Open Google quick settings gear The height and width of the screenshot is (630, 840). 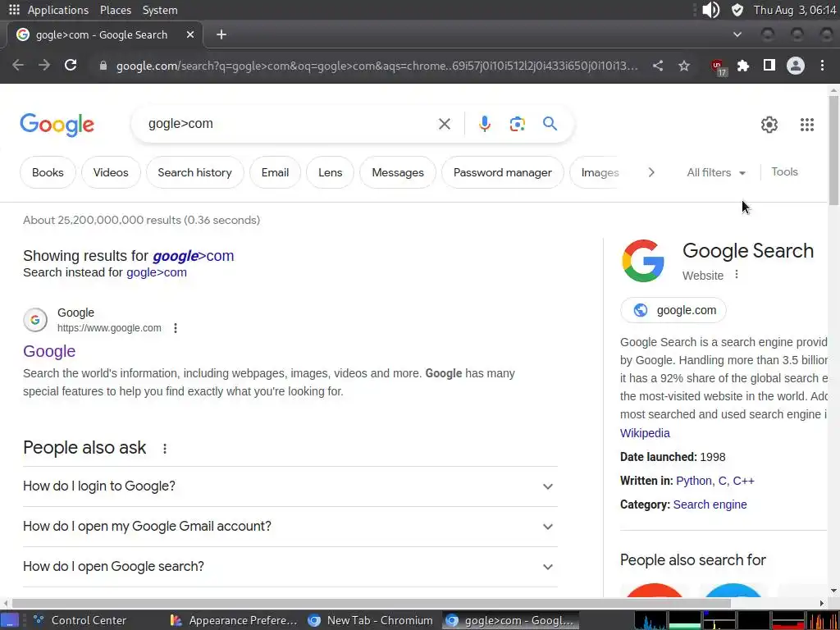pos(769,125)
